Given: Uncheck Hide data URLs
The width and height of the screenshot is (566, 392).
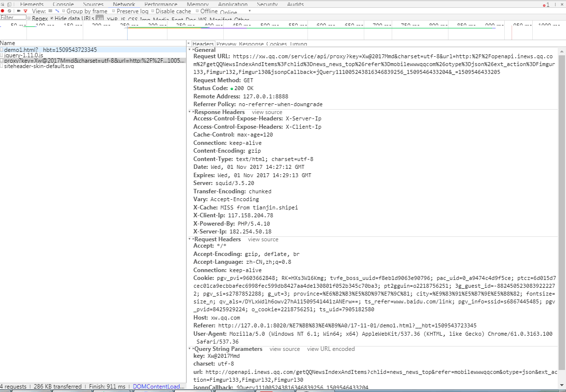Looking at the screenshot, I should click(x=51, y=18).
